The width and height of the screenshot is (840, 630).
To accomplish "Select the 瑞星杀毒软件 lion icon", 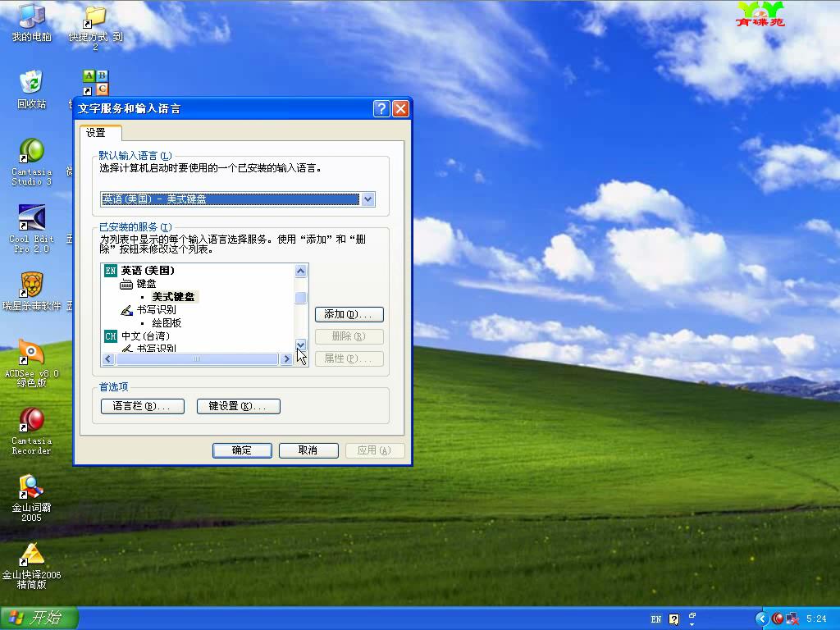I will tap(32, 291).
